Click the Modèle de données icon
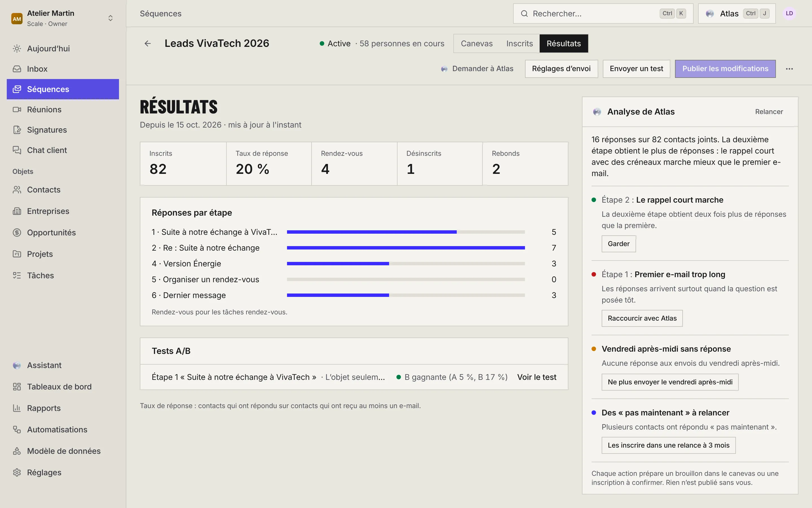 [17, 451]
